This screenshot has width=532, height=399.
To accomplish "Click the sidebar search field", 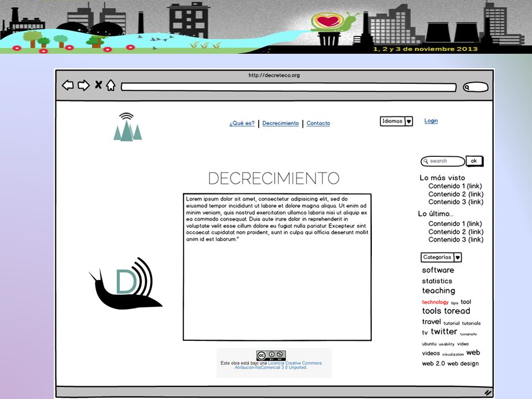I will (x=443, y=161).
